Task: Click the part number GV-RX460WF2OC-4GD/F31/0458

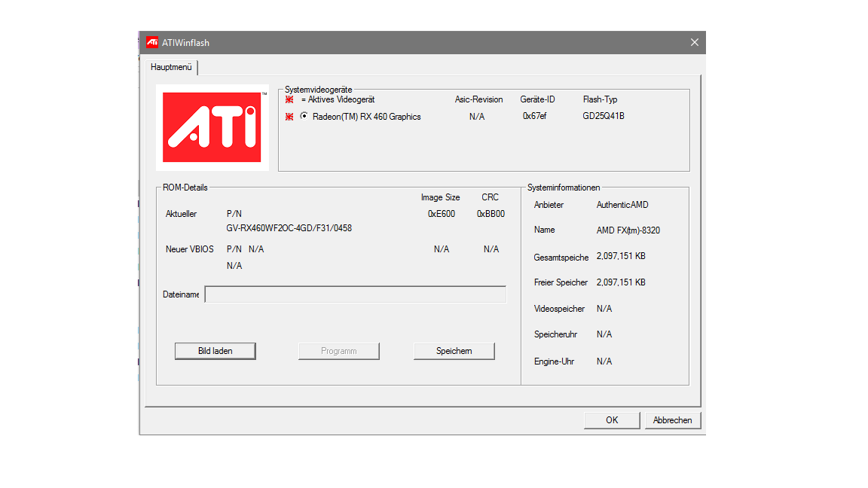Action: tap(289, 228)
